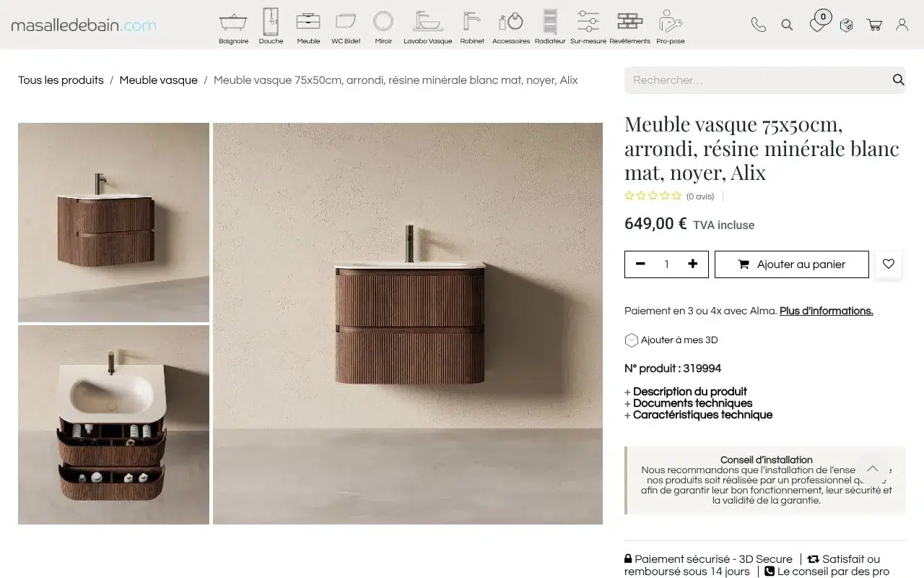924x578 pixels.
Task: Open the wishlist heart icon in the header
Action: coord(817,25)
